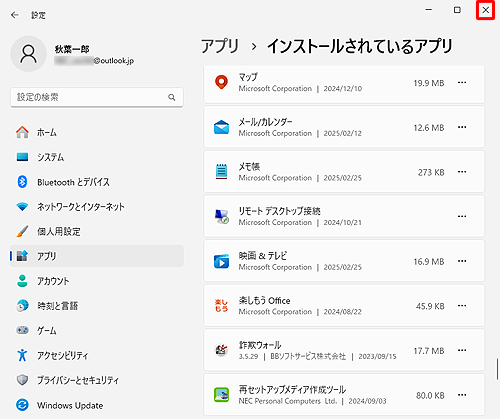Click the search magnifier icon
Screen dimensions: 500x419
click(x=172, y=97)
